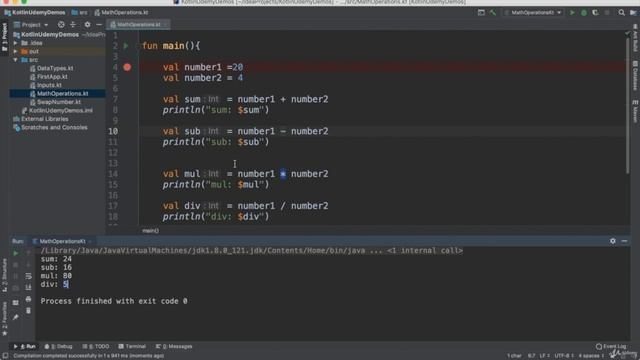Toggle the Structure side tool window button
The image size is (640, 360).
pyautogui.click(x=4, y=276)
